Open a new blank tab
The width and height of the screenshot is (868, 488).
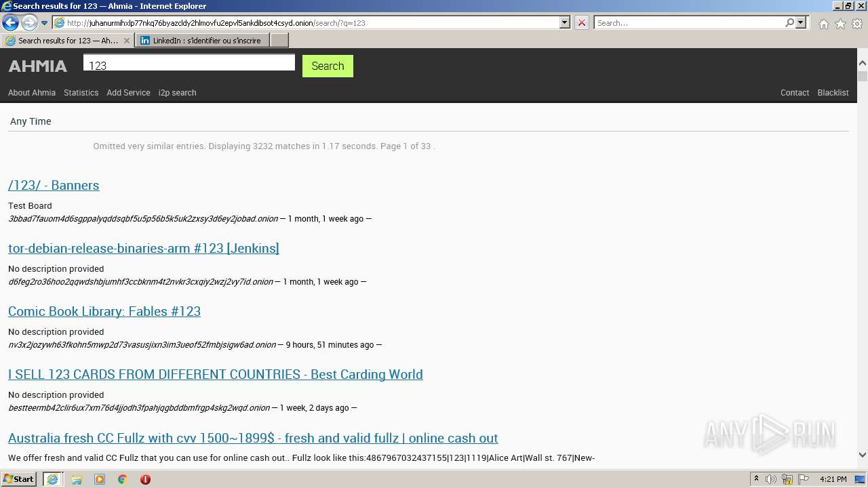click(x=279, y=41)
